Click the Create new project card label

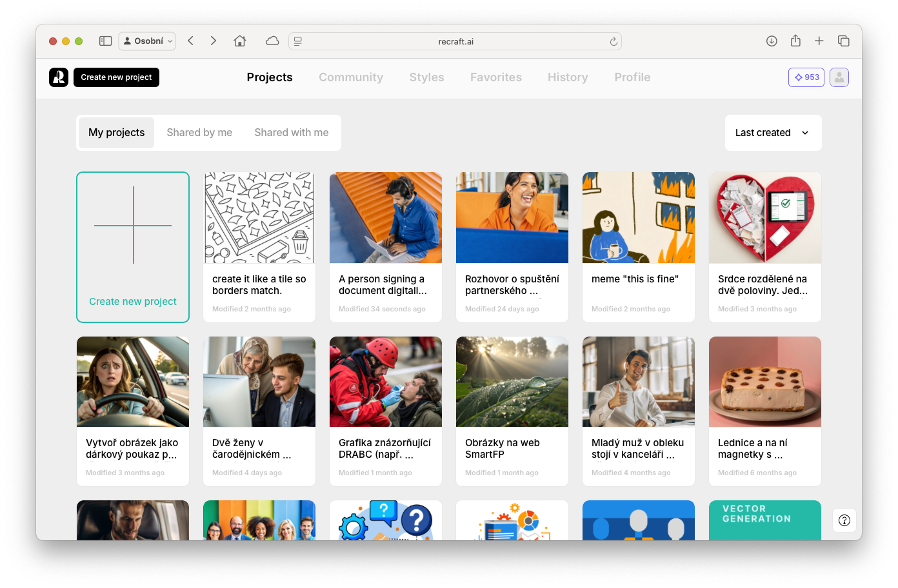point(133,302)
